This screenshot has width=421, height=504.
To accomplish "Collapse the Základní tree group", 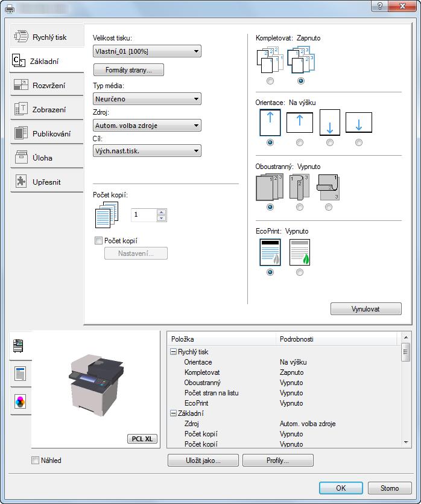I will pos(173,413).
